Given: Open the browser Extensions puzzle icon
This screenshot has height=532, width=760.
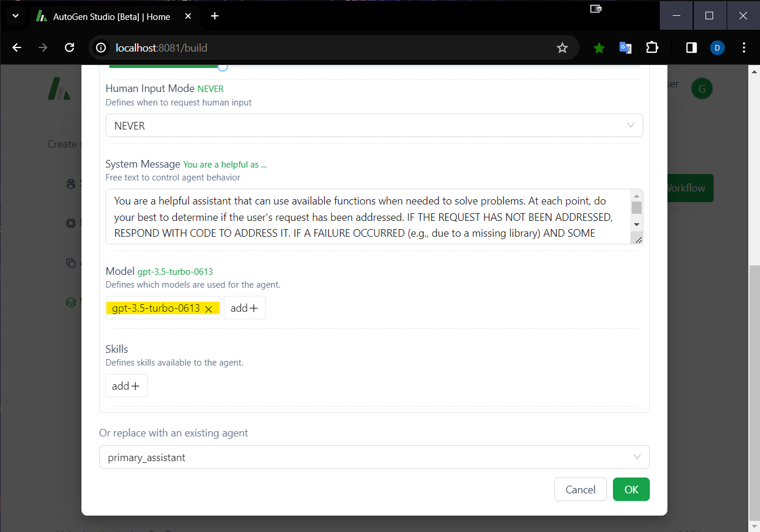Looking at the screenshot, I should [x=652, y=47].
